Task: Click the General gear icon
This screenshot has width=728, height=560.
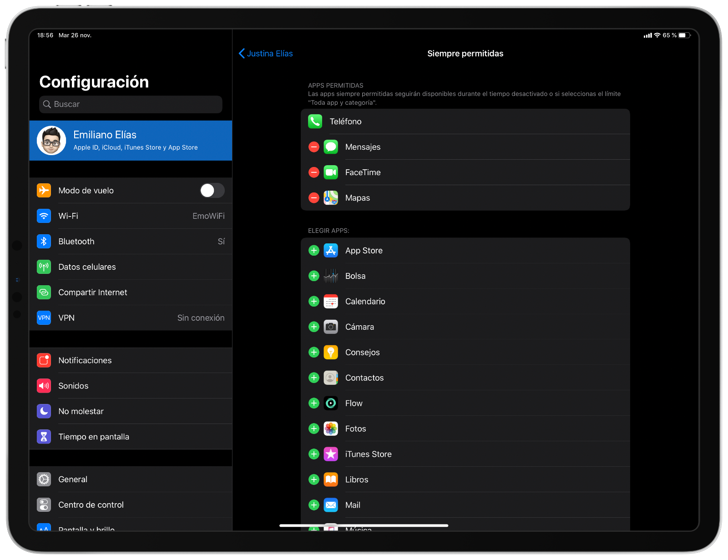Action: [x=44, y=479]
